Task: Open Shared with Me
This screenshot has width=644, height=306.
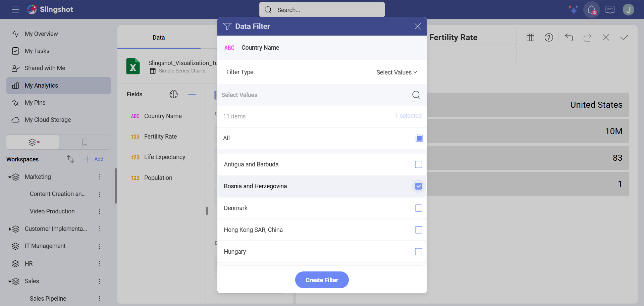Action: (x=59, y=68)
